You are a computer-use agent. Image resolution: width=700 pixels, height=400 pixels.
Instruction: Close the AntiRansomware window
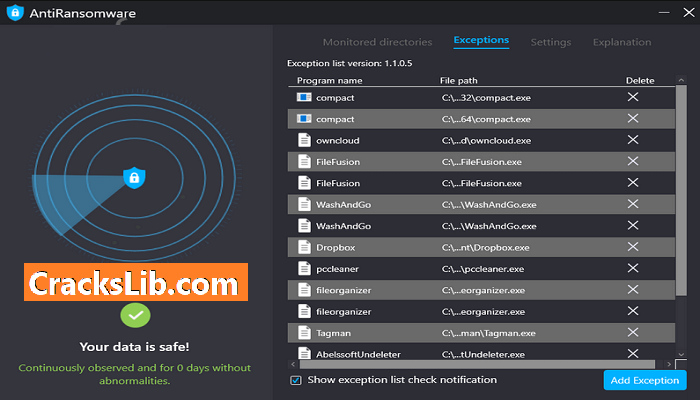(689, 12)
